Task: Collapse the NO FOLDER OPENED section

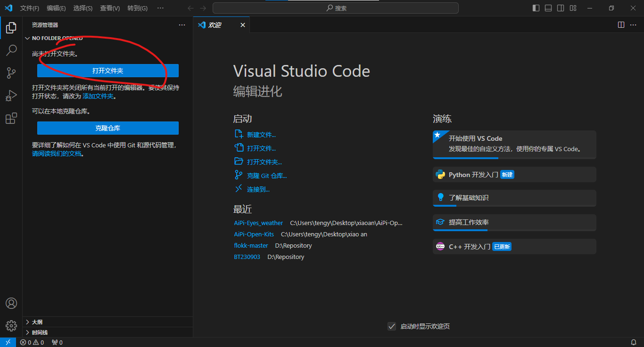Action: click(54, 39)
